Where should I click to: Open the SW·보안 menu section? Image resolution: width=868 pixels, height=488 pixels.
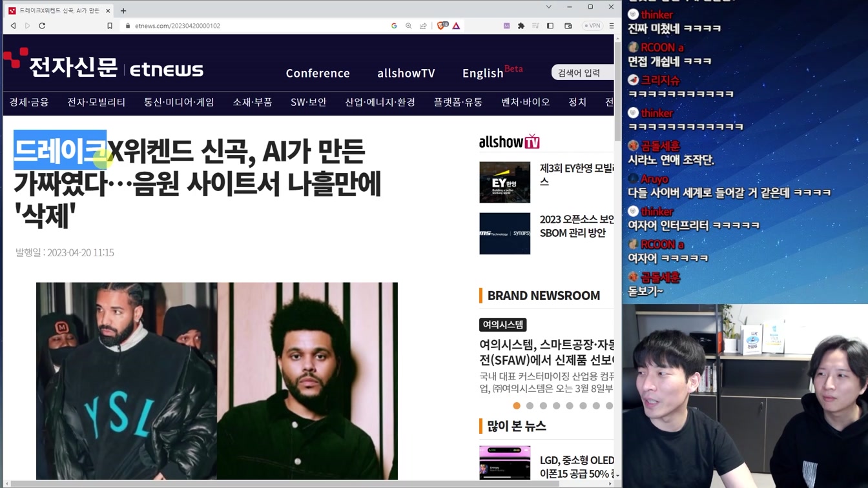[x=309, y=102]
